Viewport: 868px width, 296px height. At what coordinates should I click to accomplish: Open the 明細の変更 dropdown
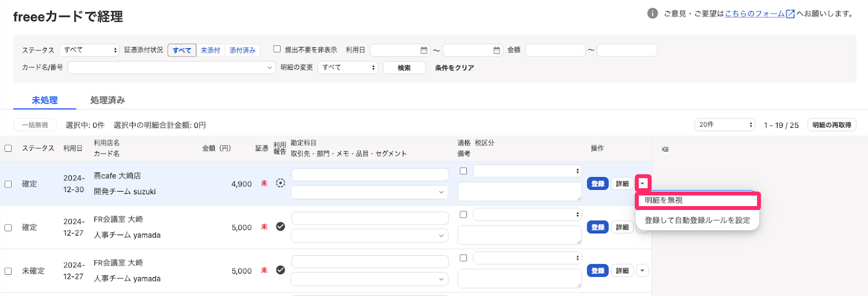tap(348, 68)
